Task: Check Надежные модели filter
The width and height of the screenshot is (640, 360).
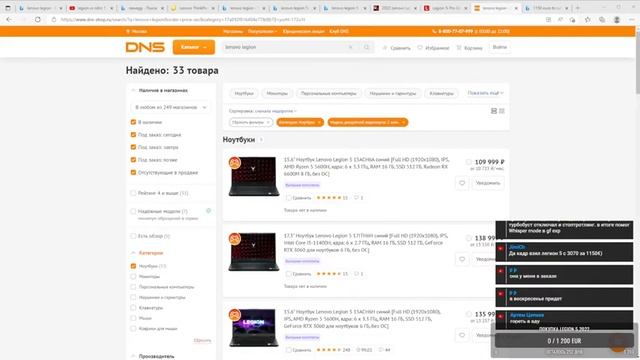Action: (x=133, y=211)
